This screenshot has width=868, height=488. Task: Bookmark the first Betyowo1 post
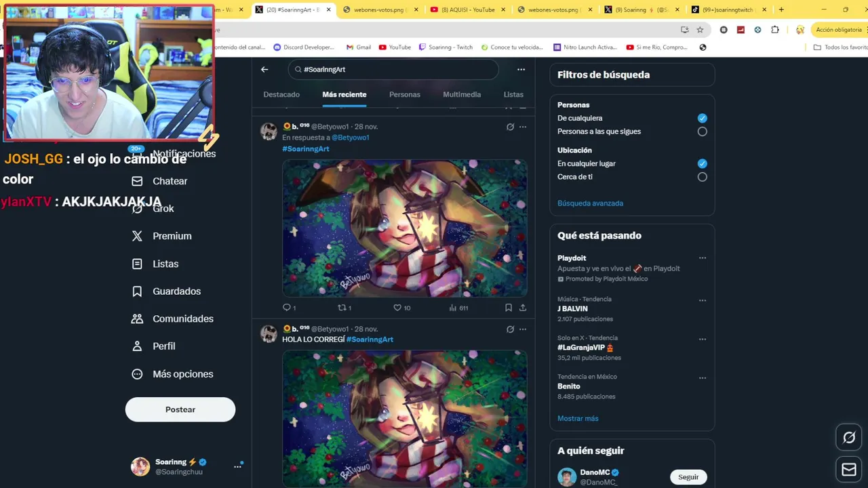[x=508, y=308]
